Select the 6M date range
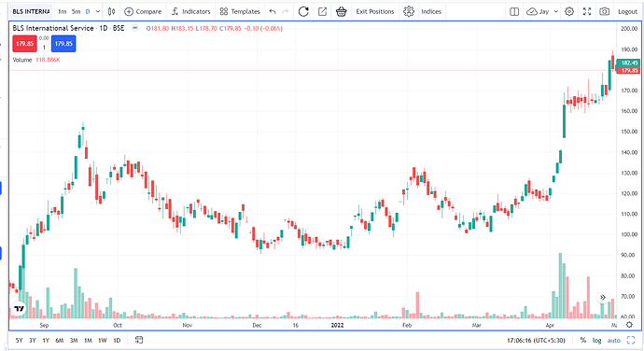This screenshot has width=644, height=351. coord(60,341)
